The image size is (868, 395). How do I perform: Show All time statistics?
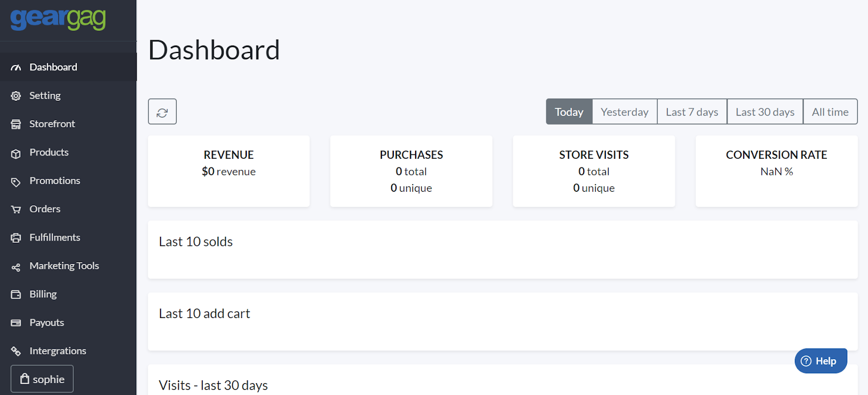[x=829, y=112]
